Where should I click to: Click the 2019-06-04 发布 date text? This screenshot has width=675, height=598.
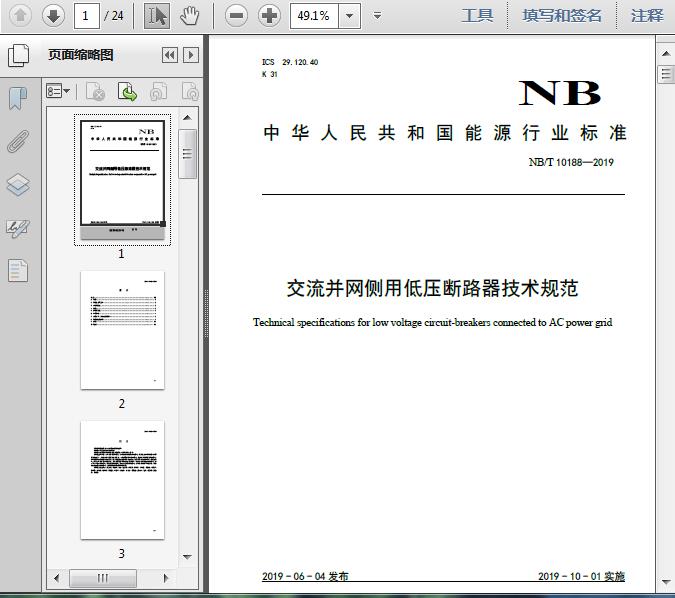[305, 576]
